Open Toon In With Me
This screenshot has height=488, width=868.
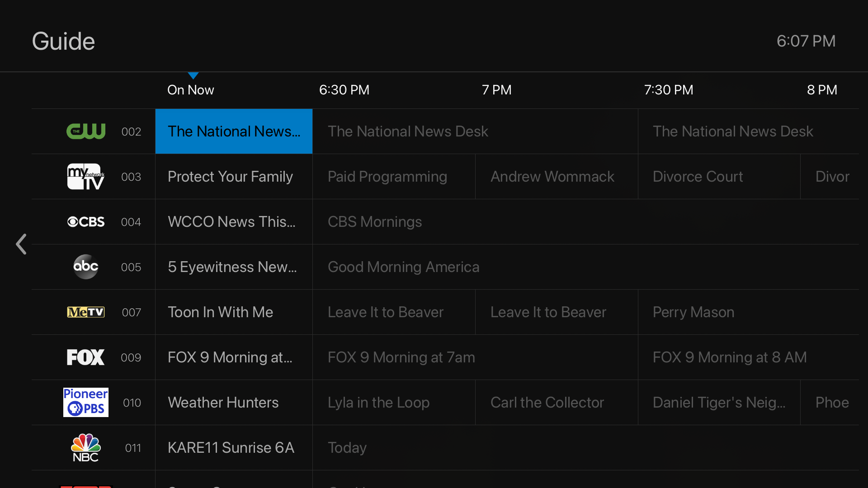pyautogui.click(x=234, y=312)
